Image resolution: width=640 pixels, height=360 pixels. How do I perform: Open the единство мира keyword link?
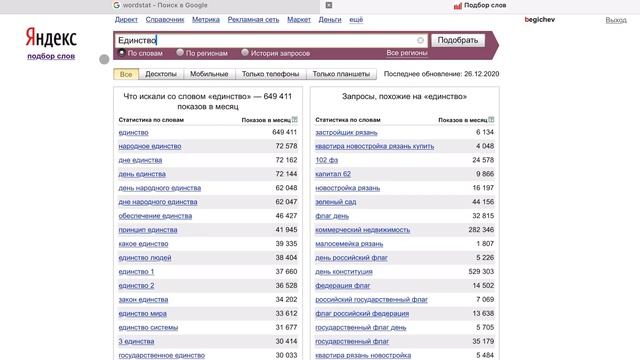[142, 313]
